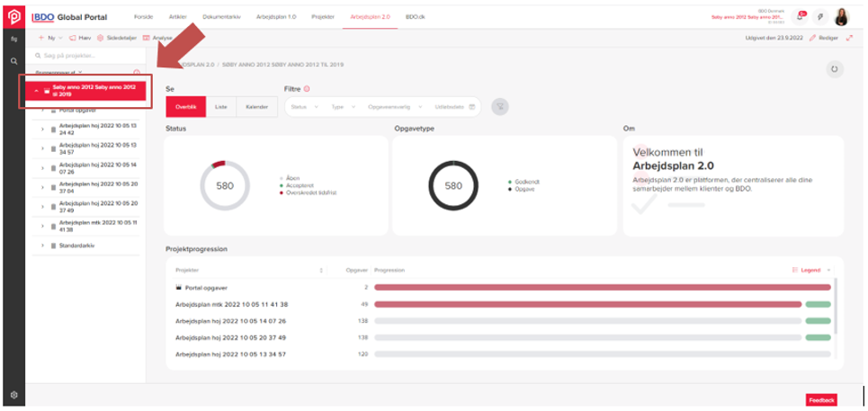Screen dimensions: 868x411
Task: Open settings gear in the dark sidebar
Action: coord(14,395)
